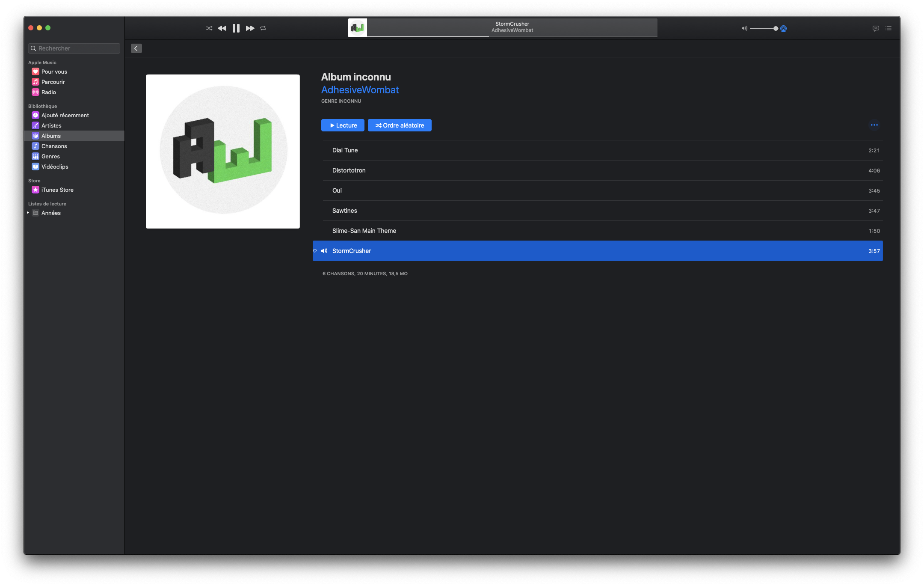Open the lyrics panel icon
Image resolution: width=924 pixels, height=586 pixels.
[x=875, y=28]
